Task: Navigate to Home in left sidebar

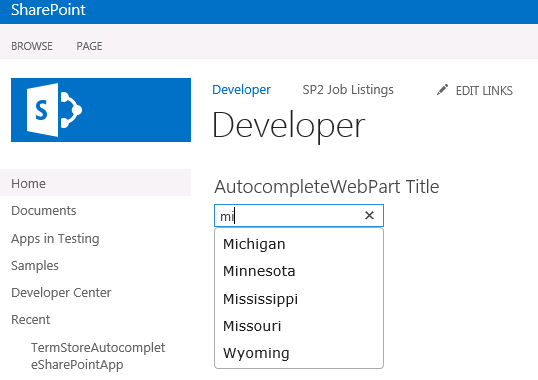Action: [96, 183]
